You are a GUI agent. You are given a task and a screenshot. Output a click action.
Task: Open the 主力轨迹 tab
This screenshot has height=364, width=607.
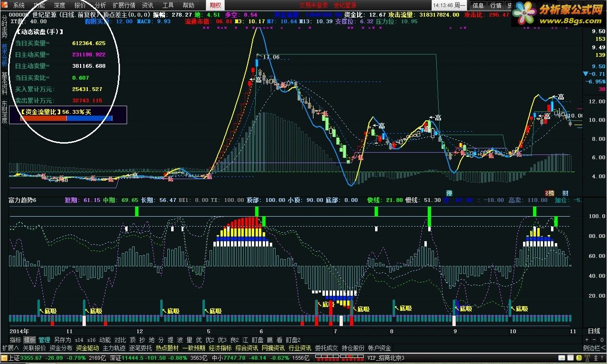click(x=114, y=348)
